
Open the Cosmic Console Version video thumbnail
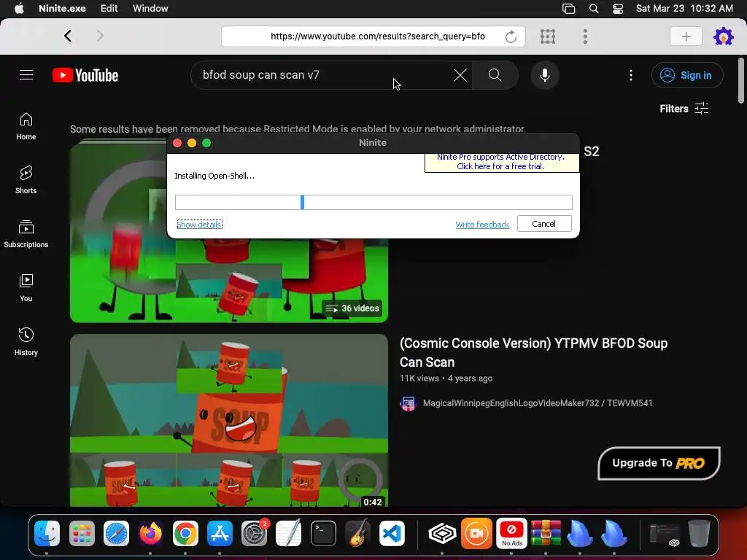pyautogui.click(x=228, y=420)
